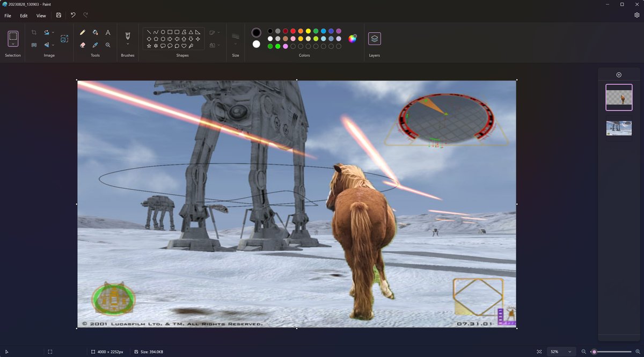This screenshot has height=357, width=644.
Task: Select the Heart shape
Action: click(184, 46)
